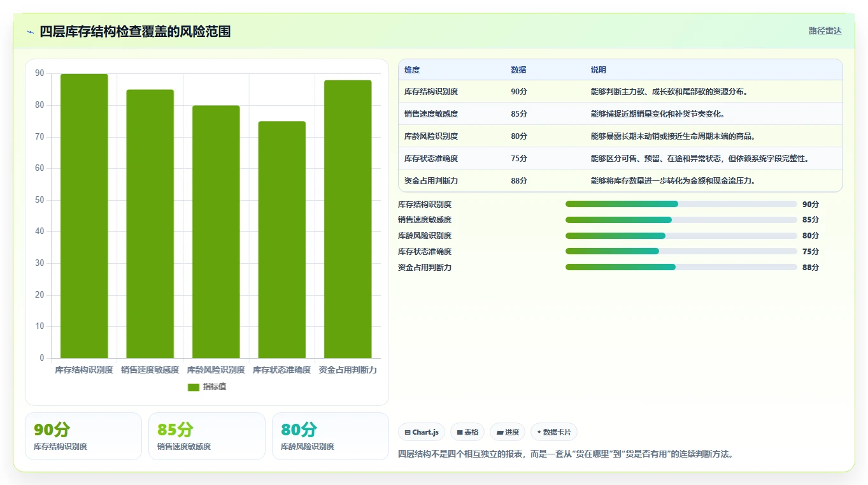Click the 库龄风险识别度 bar in chart
This screenshot has width=868, height=485.
coord(216,232)
